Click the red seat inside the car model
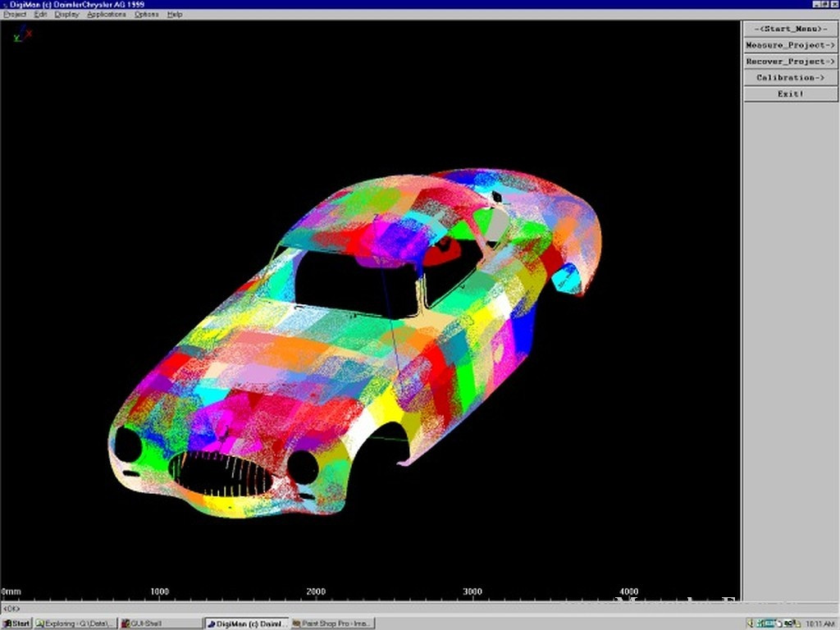The image size is (840, 630). pos(444,251)
